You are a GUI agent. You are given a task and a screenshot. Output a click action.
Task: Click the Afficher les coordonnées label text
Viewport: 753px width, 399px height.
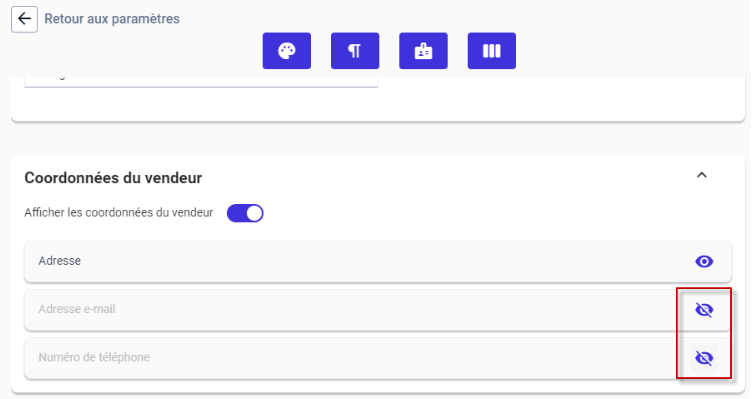119,213
